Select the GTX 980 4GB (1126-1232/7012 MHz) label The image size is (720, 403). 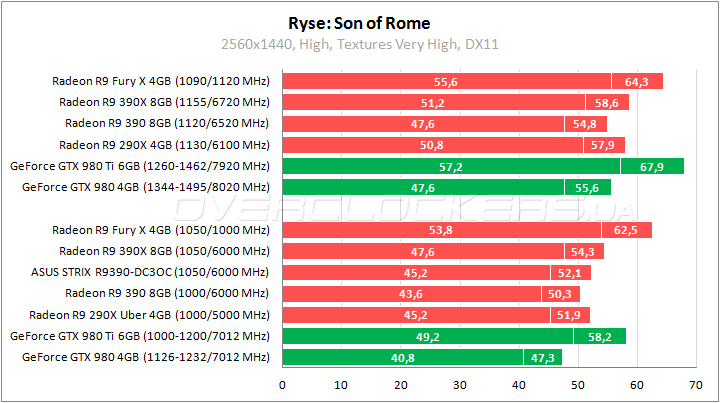coord(145,357)
